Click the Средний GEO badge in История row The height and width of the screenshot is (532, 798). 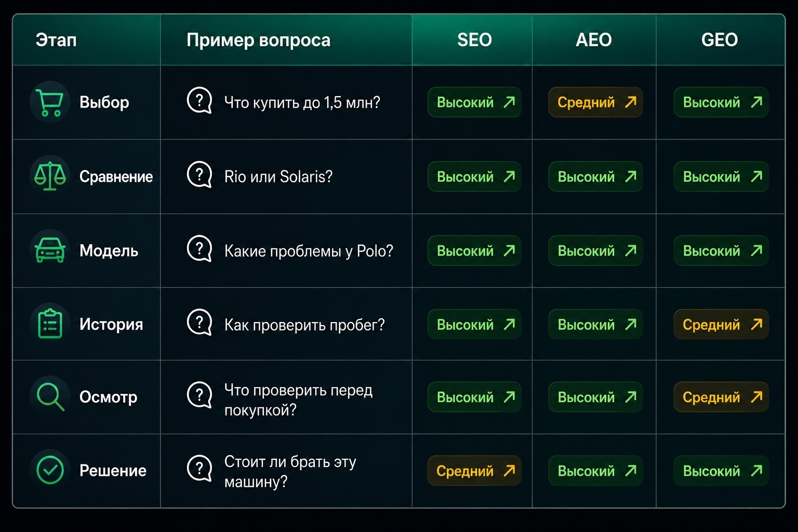721,325
